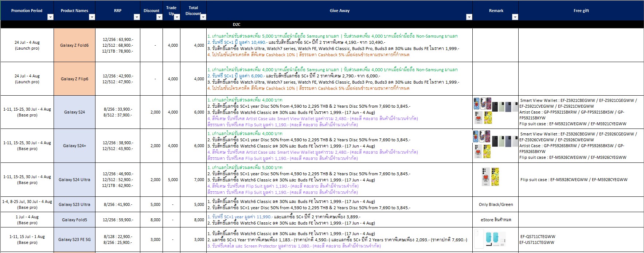Select the Give Away column header
Viewport: 644px width, 253px height.
[x=339, y=11]
